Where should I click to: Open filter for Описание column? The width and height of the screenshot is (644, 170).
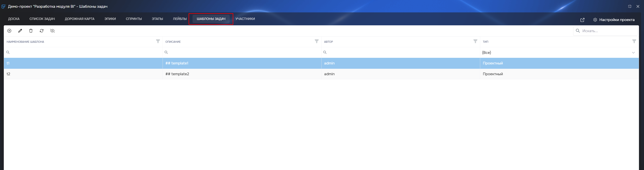click(317, 41)
